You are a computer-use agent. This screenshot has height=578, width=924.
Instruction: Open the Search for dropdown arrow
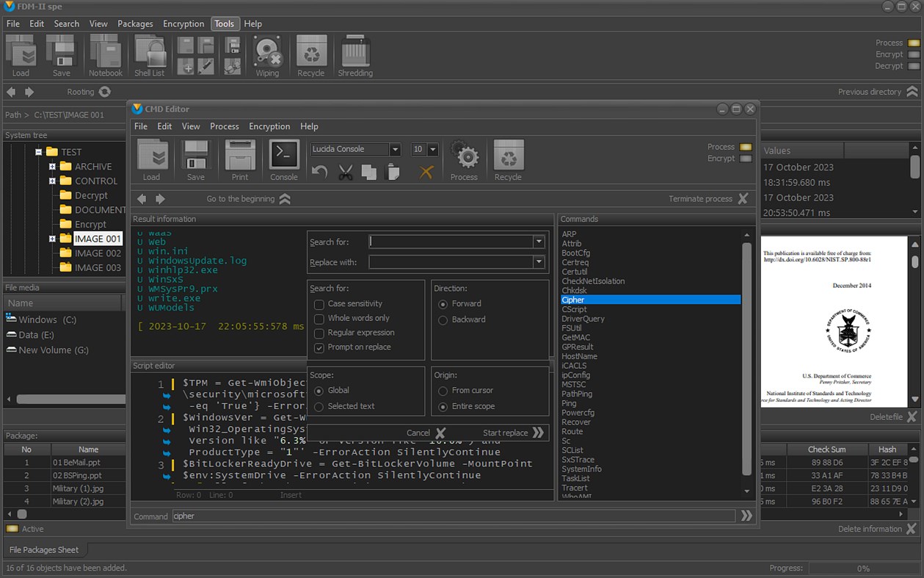538,242
